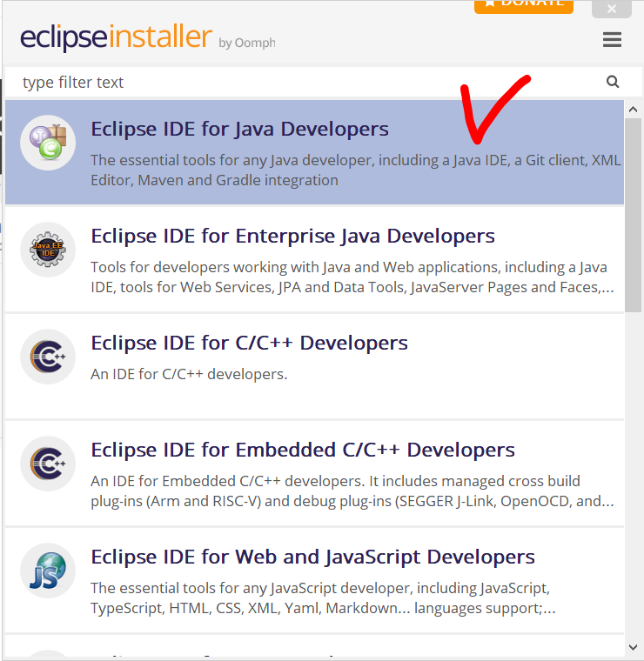Viewport: 644px width, 661px height.
Task: Click the scrollbar down arrow
Action: tap(633, 647)
